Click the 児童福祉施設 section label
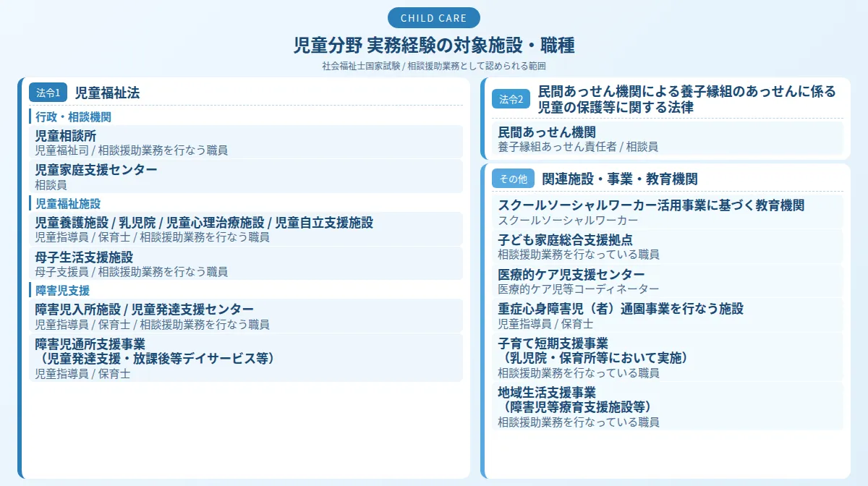The height and width of the screenshot is (486, 868). pyautogui.click(x=68, y=204)
